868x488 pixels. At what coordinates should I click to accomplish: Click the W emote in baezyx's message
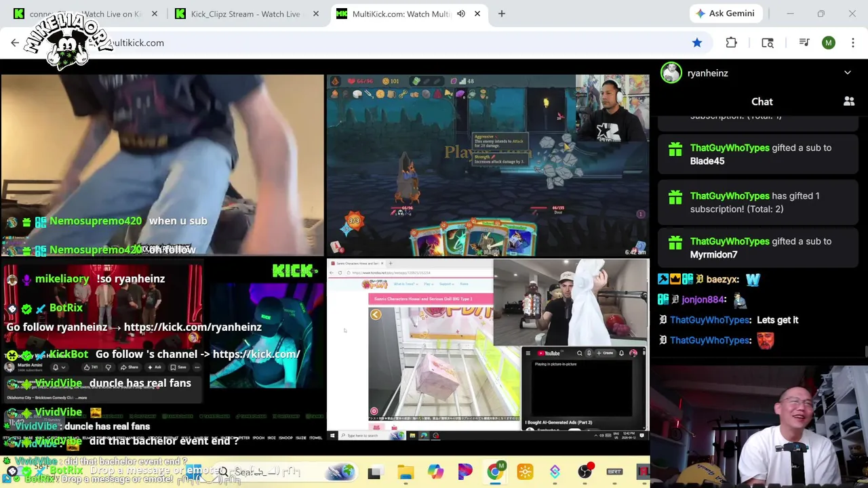click(x=753, y=279)
